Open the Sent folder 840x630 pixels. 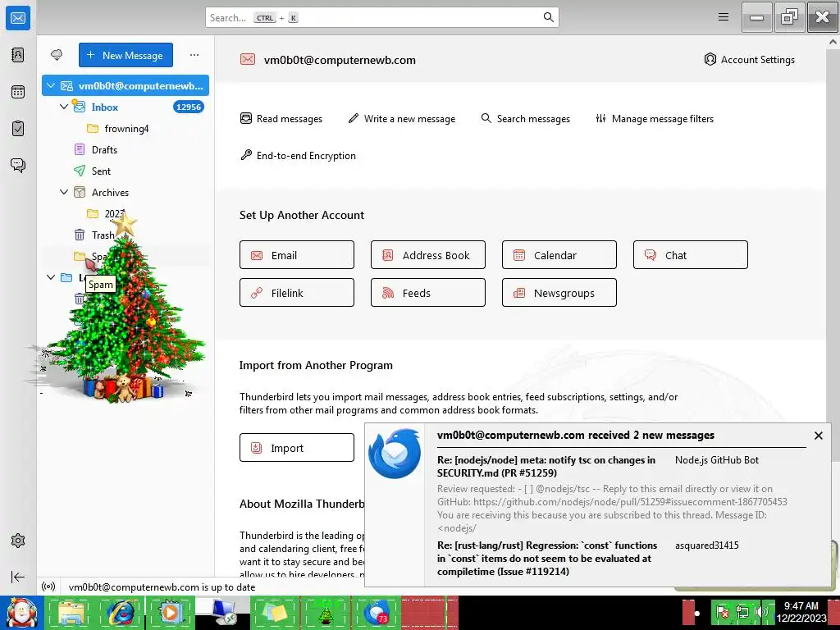point(101,171)
